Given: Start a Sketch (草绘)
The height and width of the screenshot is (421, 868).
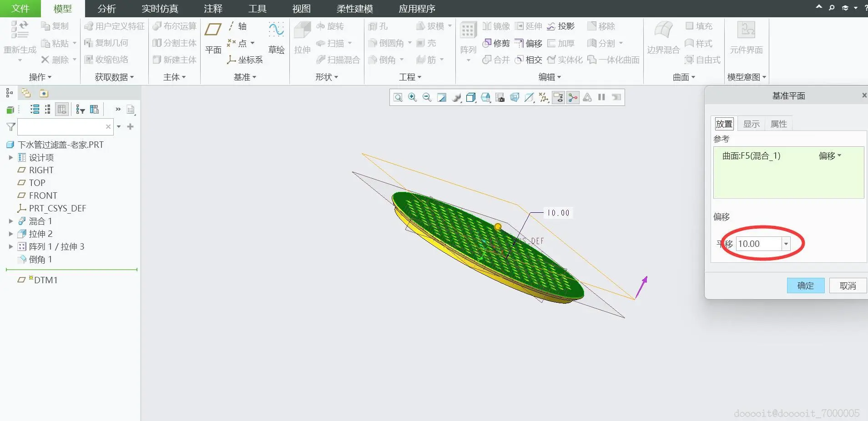Looking at the screenshot, I should pyautogui.click(x=276, y=38).
